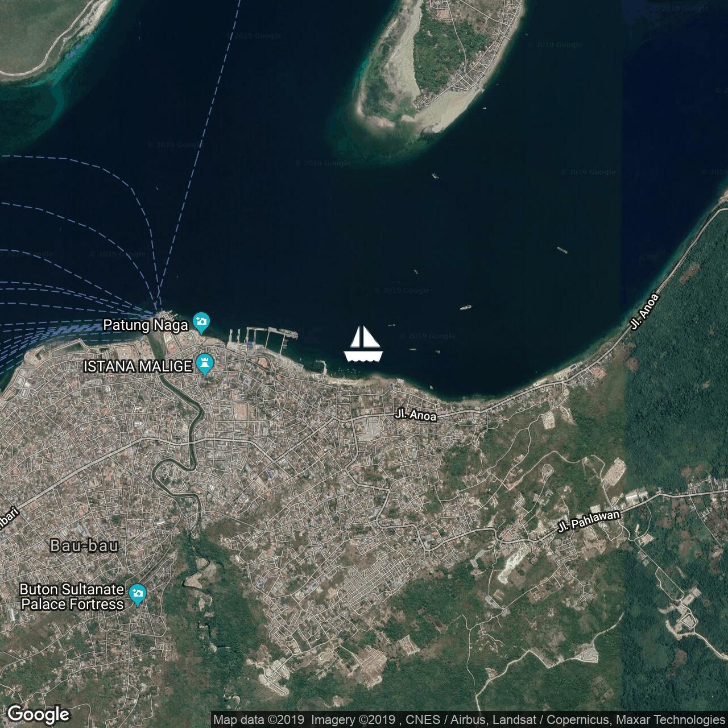Click the Bau-bau city name label
728x728 pixels.
click(84, 546)
